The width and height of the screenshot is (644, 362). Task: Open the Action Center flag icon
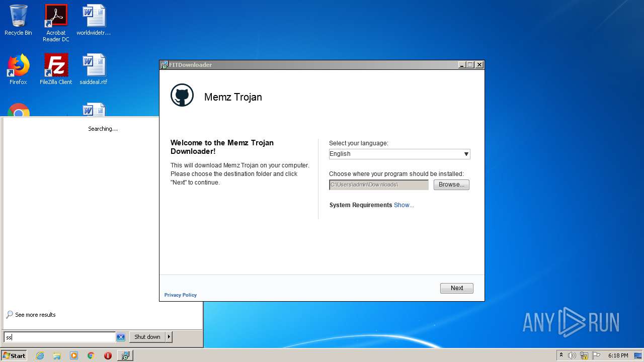tap(596, 355)
